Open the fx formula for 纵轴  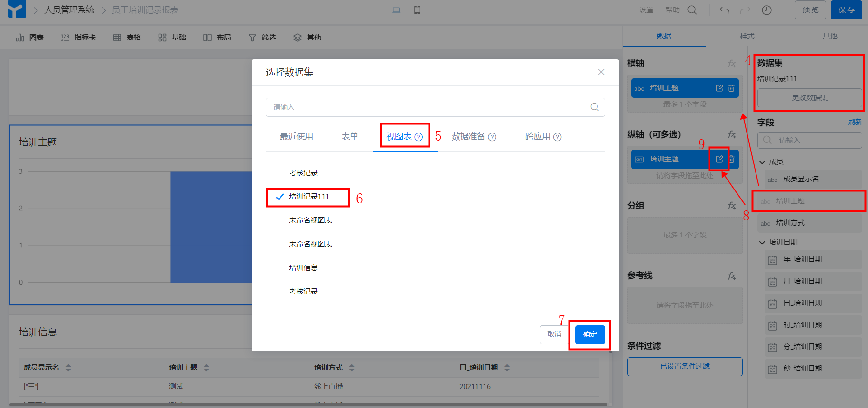point(732,134)
